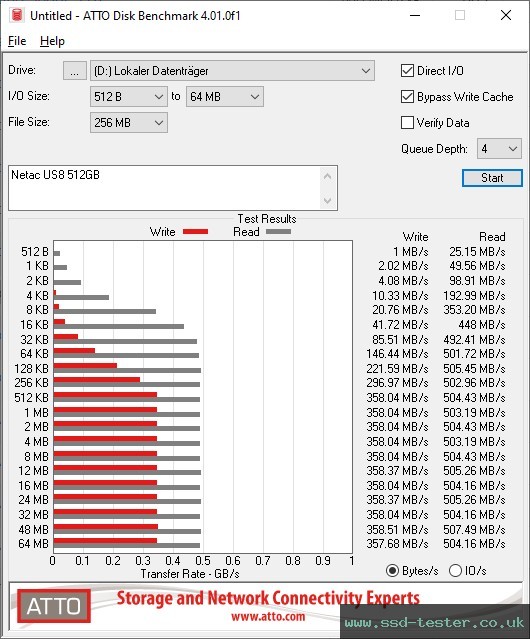This screenshot has width=530, height=639.
Task: Click the red Write legend swatch
Action: tap(196, 231)
